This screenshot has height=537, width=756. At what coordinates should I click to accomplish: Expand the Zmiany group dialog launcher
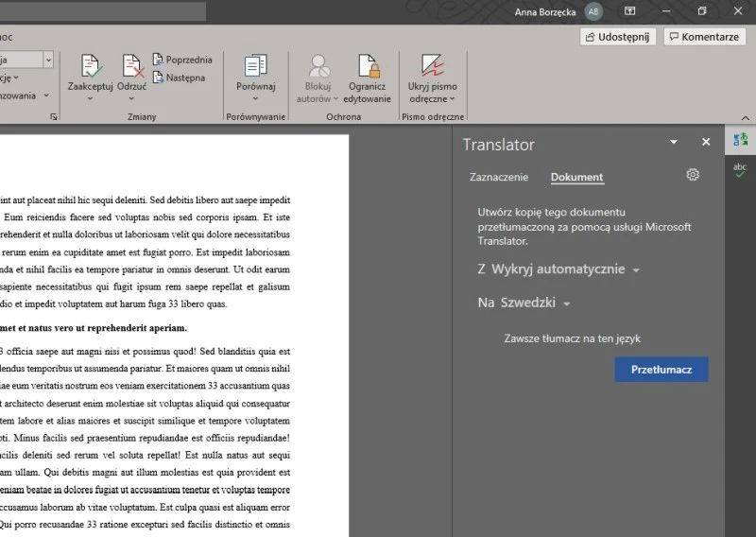(54, 116)
